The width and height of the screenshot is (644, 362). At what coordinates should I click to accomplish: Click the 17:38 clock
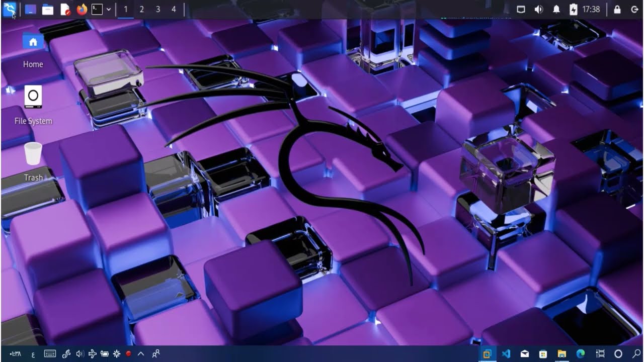click(591, 9)
